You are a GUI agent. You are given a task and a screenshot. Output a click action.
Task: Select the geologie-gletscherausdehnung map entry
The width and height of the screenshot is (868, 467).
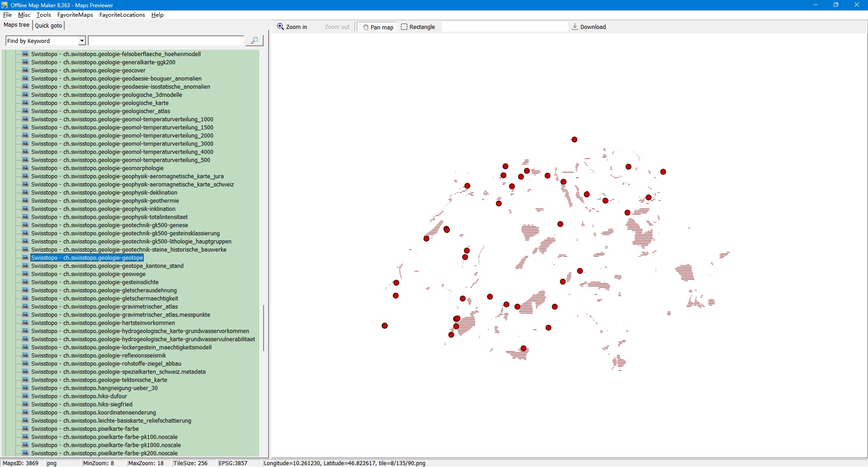coord(104,291)
